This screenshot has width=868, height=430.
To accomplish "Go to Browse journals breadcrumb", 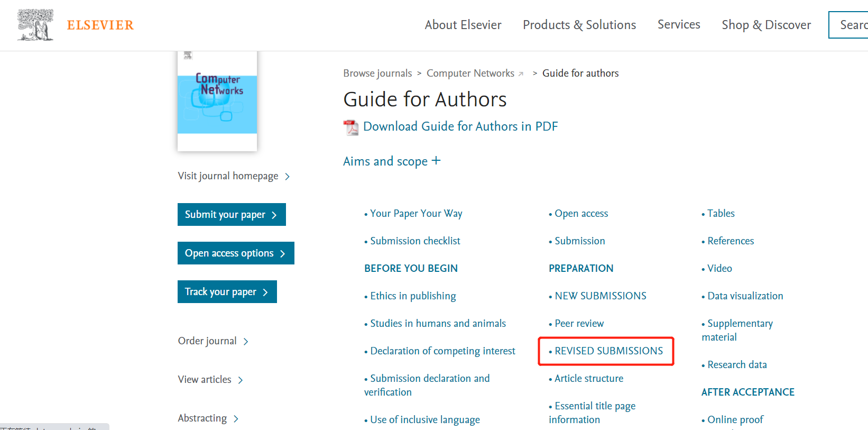I will coord(377,74).
